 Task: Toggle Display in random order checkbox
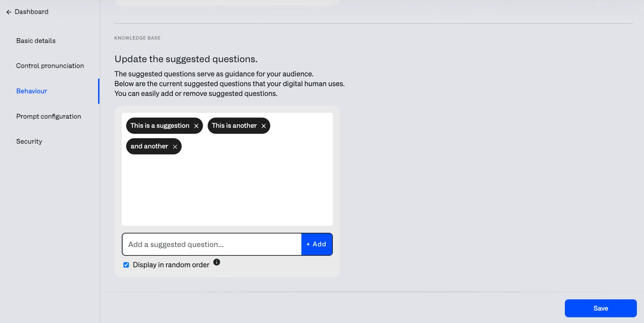point(126,265)
